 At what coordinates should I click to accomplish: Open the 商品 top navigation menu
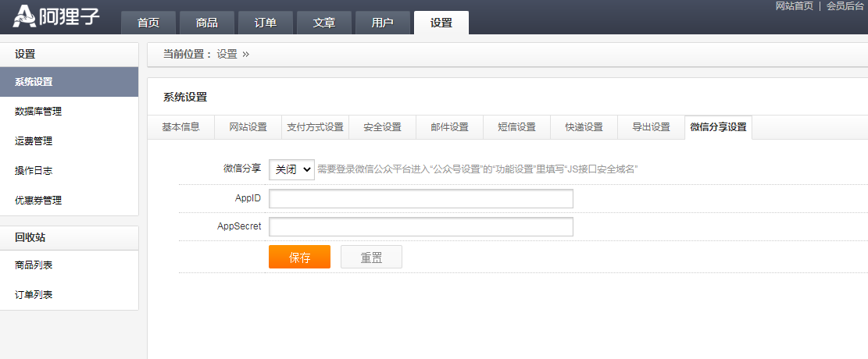click(x=207, y=23)
